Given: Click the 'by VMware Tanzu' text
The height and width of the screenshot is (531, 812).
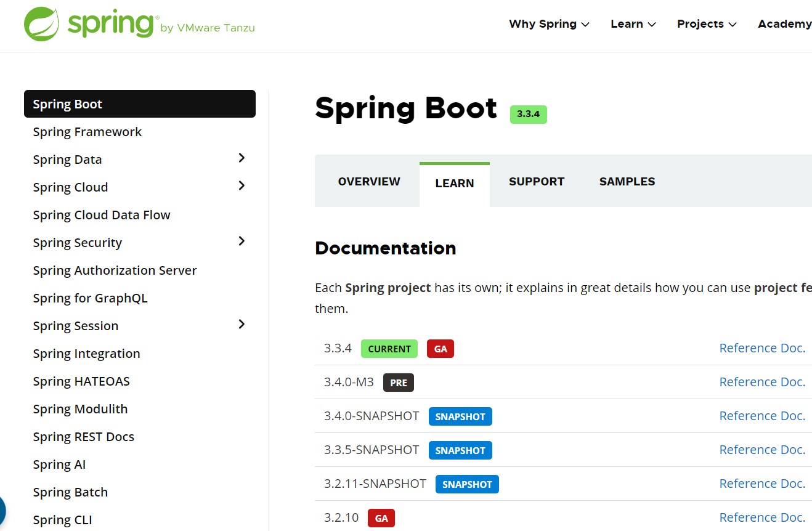Looking at the screenshot, I should click(x=207, y=28).
